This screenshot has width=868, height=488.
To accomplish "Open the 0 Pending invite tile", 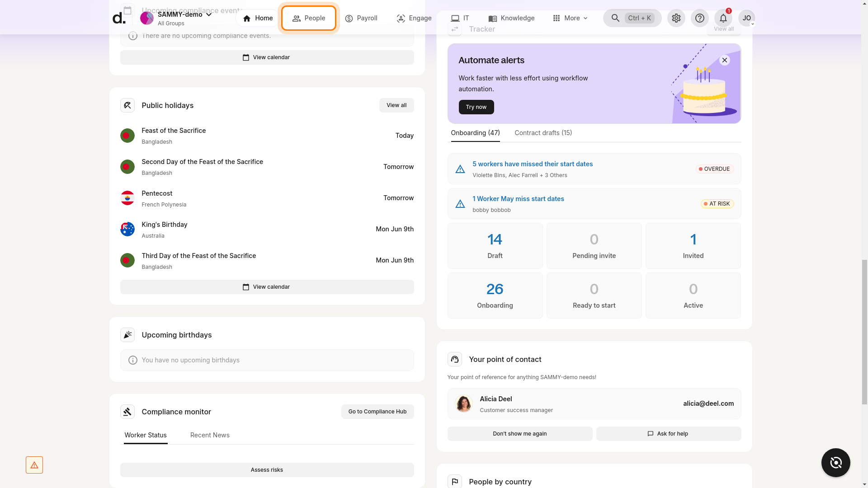I will click(x=594, y=246).
